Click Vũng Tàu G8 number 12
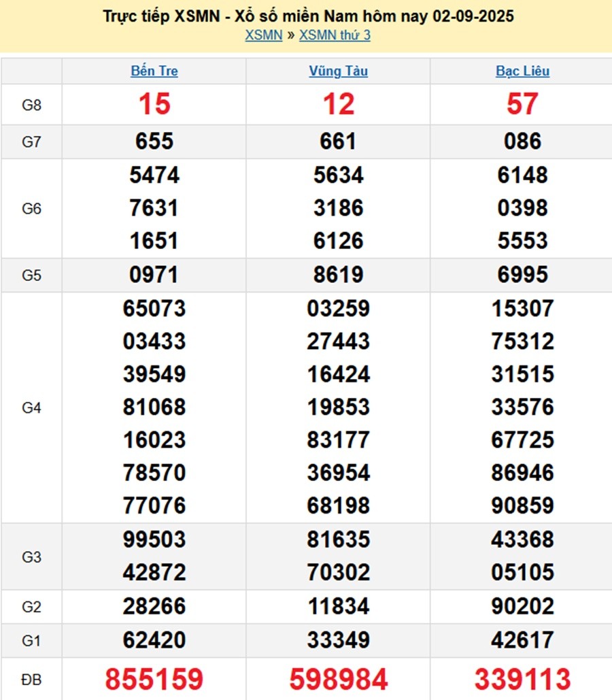The height and width of the screenshot is (700, 612). pos(338,105)
